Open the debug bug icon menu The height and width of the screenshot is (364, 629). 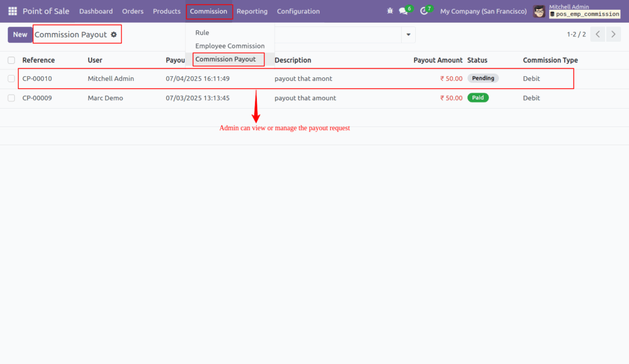(x=389, y=10)
